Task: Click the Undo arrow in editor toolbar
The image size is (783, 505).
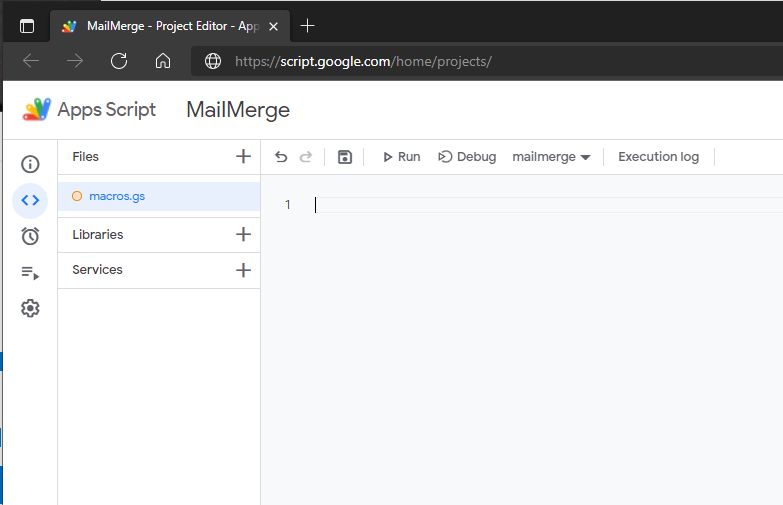Action: coord(281,157)
